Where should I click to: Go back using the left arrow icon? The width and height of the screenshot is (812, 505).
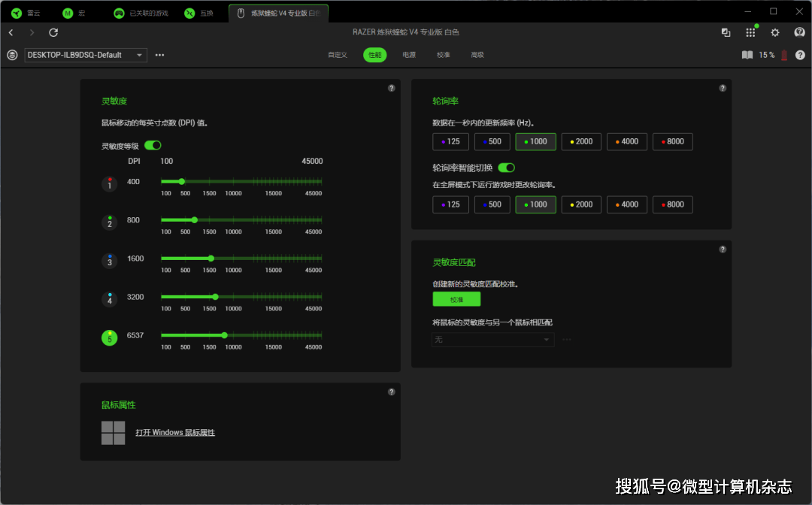point(11,32)
